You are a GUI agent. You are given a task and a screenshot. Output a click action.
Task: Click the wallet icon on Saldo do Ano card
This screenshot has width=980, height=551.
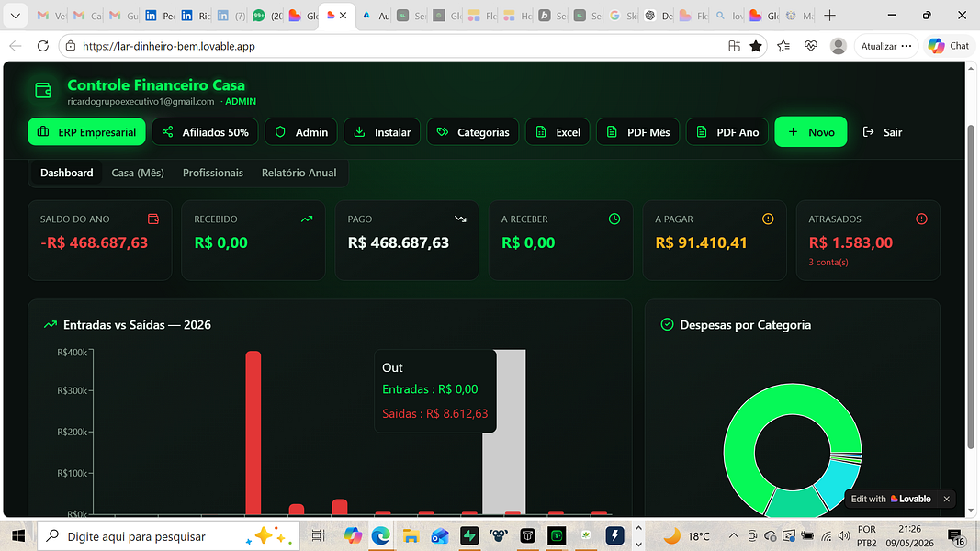click(x=153, y=219)
